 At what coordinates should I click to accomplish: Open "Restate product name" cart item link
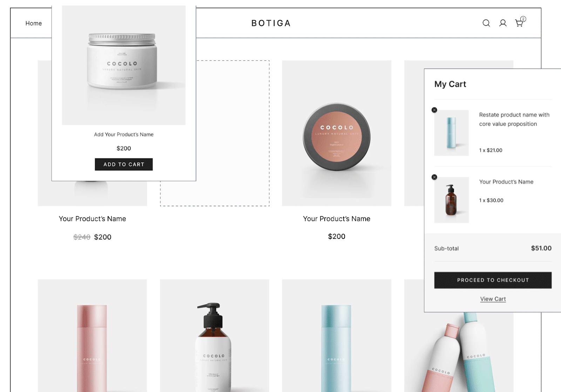(514, 119)
